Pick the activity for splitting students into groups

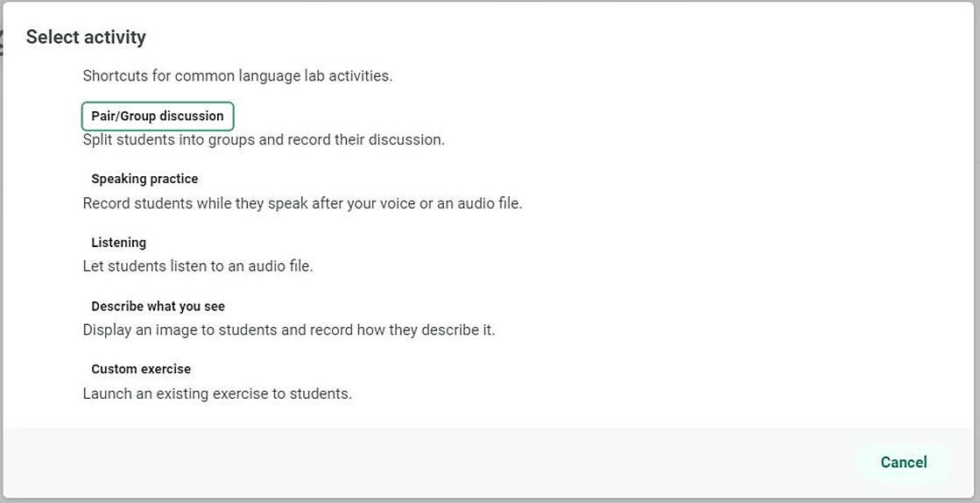(x=158, y=116)
